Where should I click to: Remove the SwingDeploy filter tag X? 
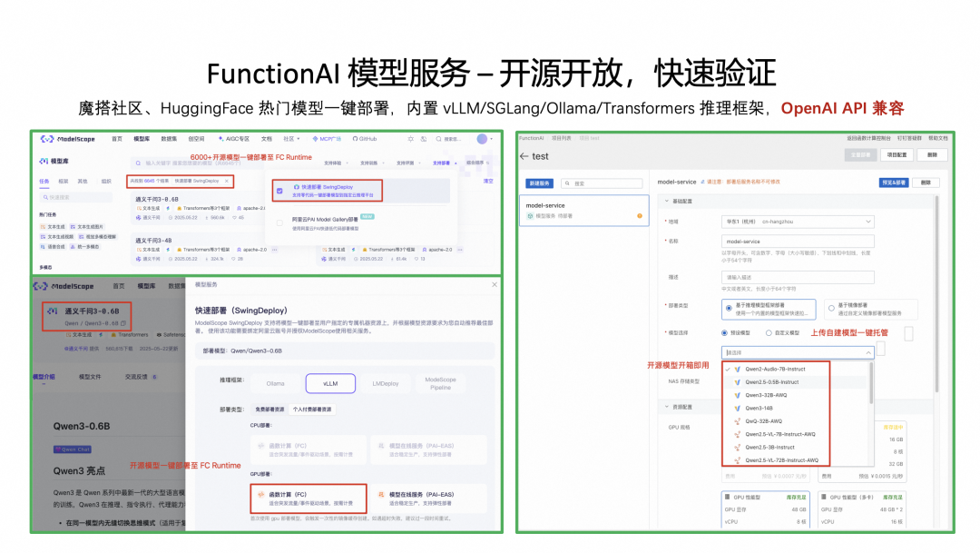point(227,181)
